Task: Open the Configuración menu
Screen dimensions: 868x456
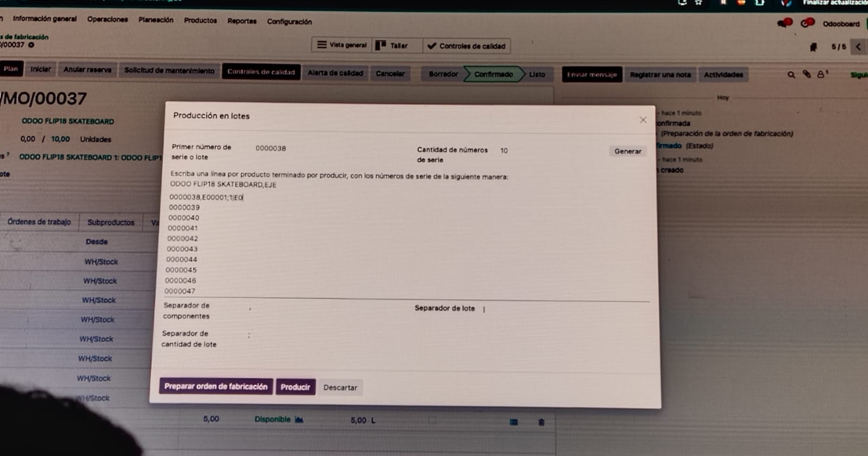Action: 289,22
